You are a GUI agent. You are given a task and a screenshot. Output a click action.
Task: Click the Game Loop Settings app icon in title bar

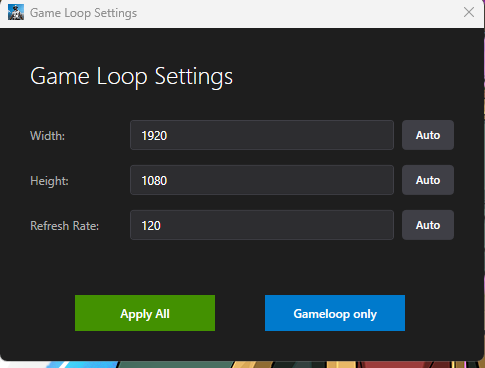(x=16, y=12)
